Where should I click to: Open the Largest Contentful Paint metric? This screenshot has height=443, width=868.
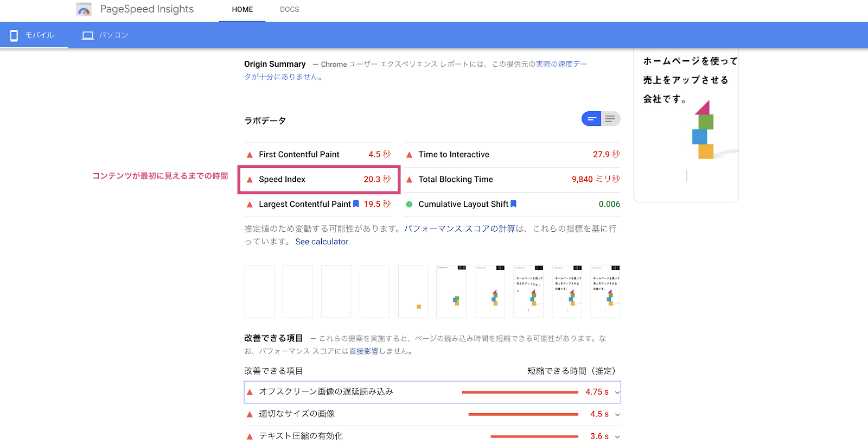pyautogui.click(x=317, y=204)
